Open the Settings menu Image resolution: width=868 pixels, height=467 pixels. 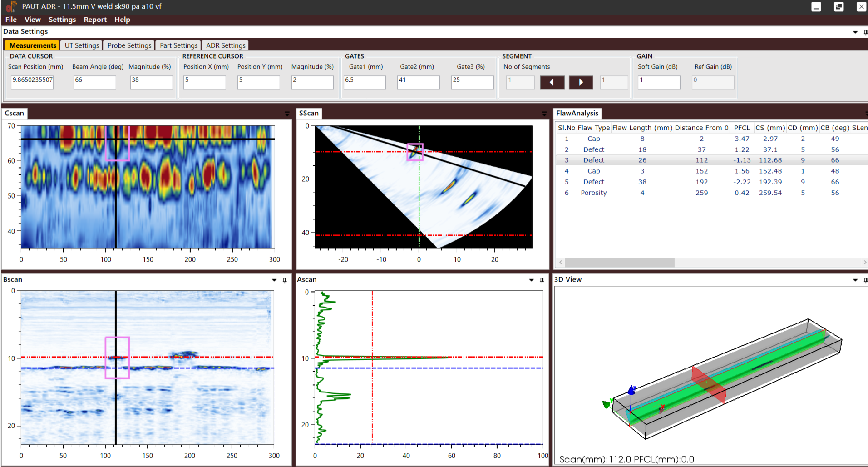point(62,20)
